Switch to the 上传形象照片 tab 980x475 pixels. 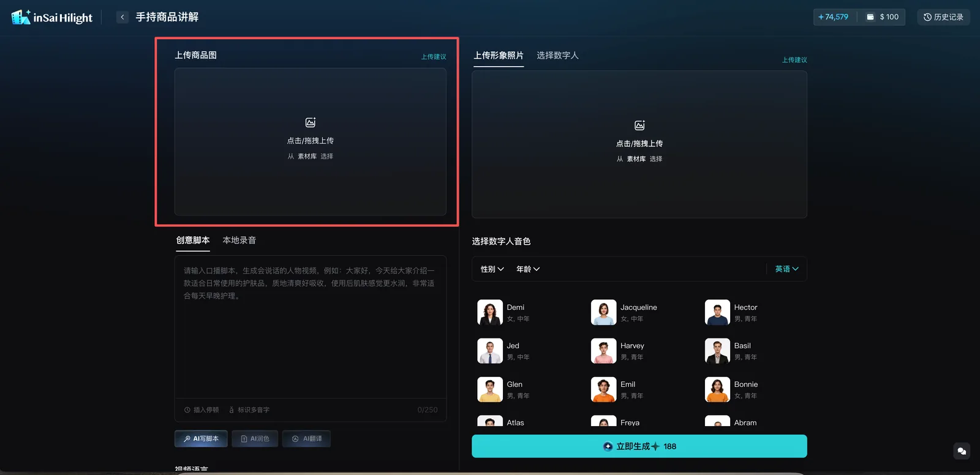[499, 56]
